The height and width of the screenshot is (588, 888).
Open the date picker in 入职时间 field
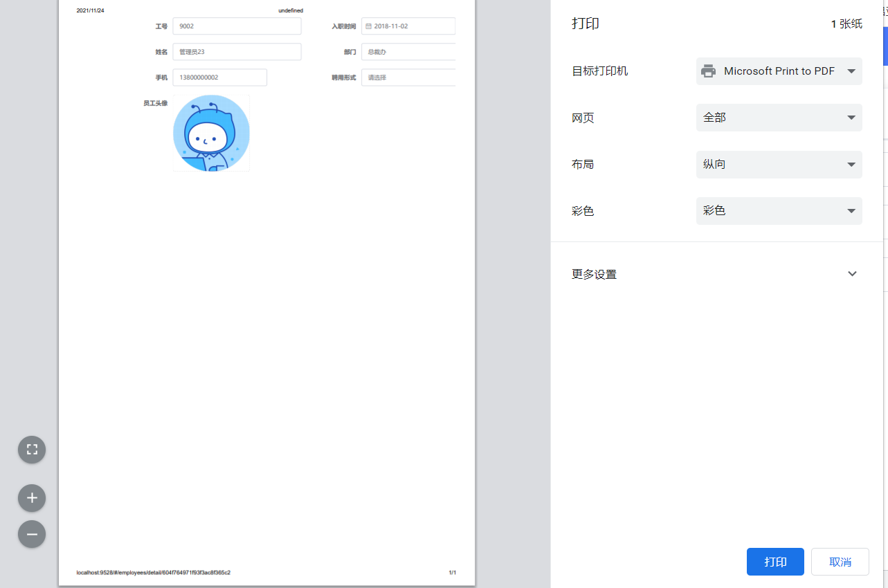[370, 26]
